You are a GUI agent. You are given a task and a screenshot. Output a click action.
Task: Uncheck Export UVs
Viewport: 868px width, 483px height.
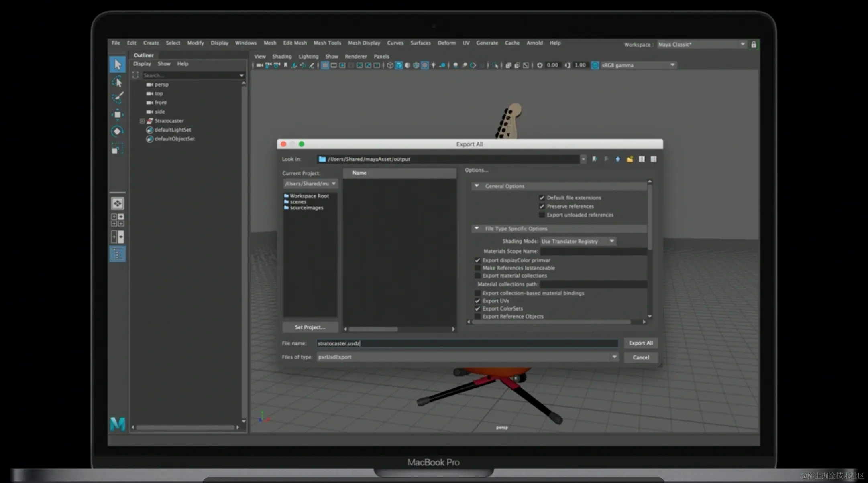[477, 301]
